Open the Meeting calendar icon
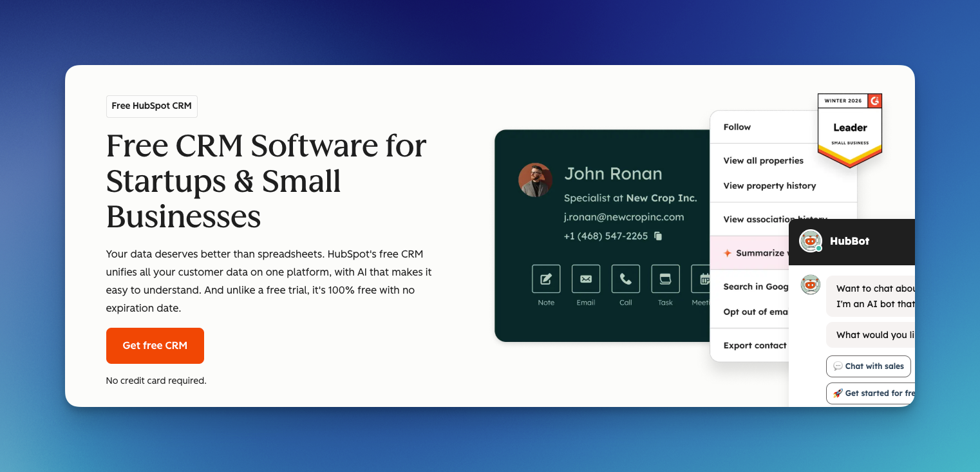980x472 pixels. pyautogui.click(x=702, y=278)
